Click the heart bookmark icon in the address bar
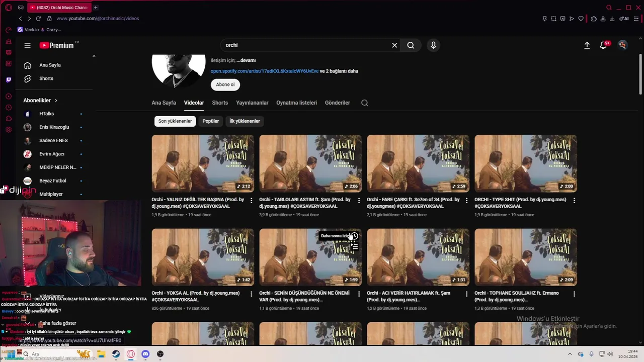 tap(581, 19)
